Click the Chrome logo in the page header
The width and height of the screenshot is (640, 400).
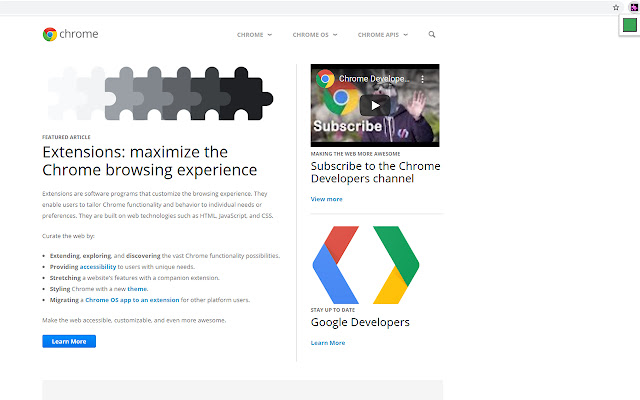click(x=70, y=34)
